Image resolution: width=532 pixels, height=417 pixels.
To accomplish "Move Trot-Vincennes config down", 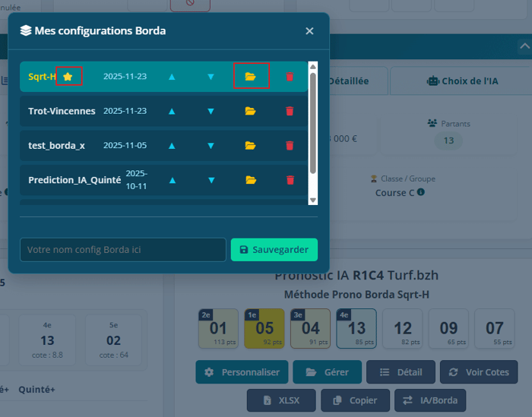I will point(211,111).
